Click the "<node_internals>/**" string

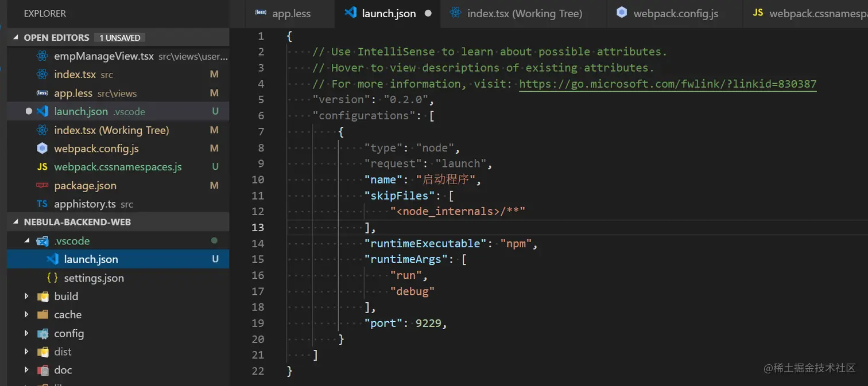click(458, 212)
